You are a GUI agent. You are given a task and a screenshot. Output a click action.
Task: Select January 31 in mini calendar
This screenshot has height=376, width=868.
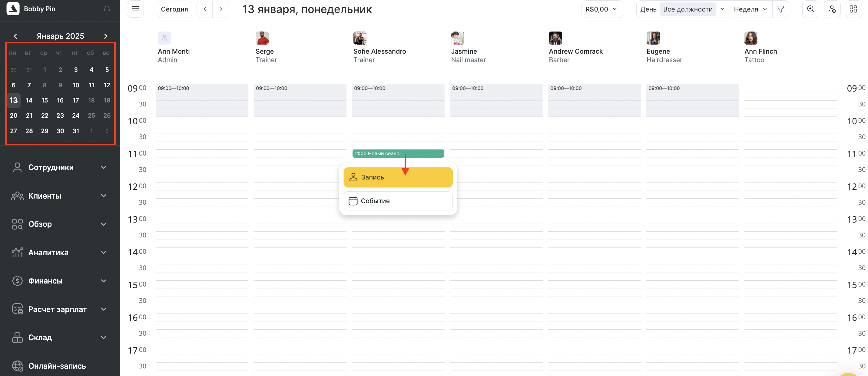click(x=76, y=131)
